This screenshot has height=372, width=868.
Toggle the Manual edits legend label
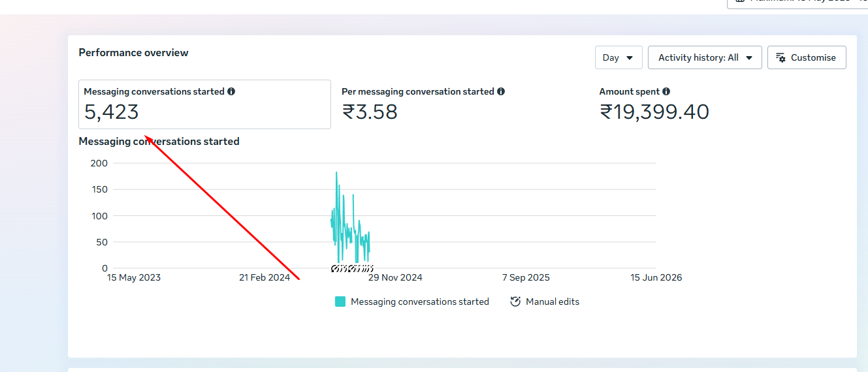coord(553,302)
